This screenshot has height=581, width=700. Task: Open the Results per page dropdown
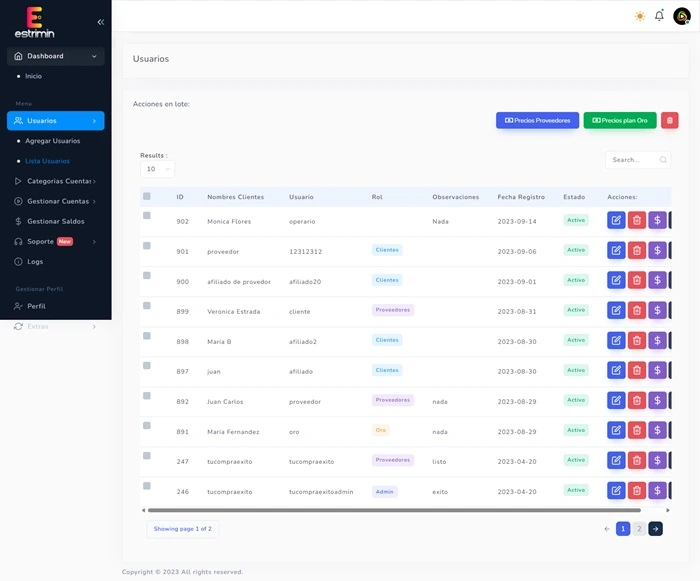coord(157,169)
